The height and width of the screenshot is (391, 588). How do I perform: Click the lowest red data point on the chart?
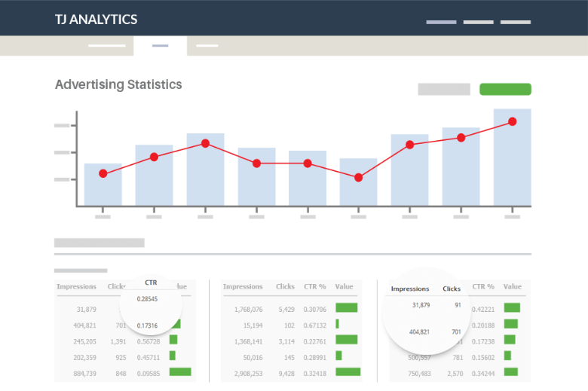point(358,178)
